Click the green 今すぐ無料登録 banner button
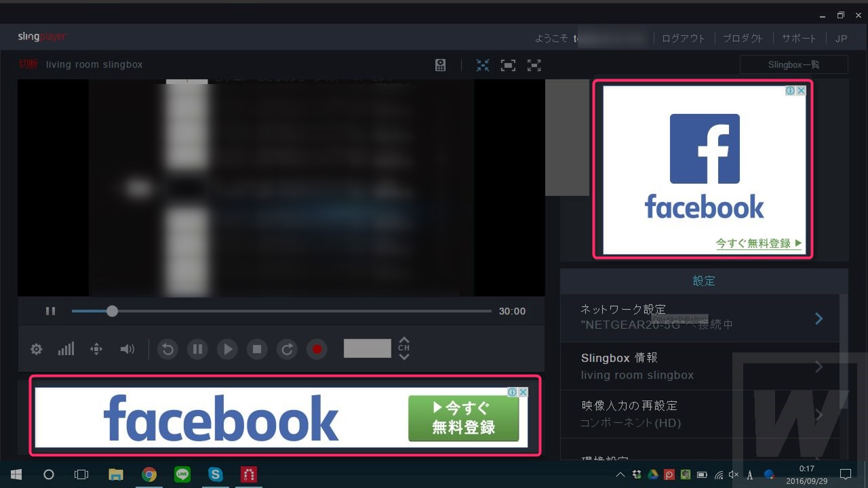The image size is (868, 488). [464, 418]
